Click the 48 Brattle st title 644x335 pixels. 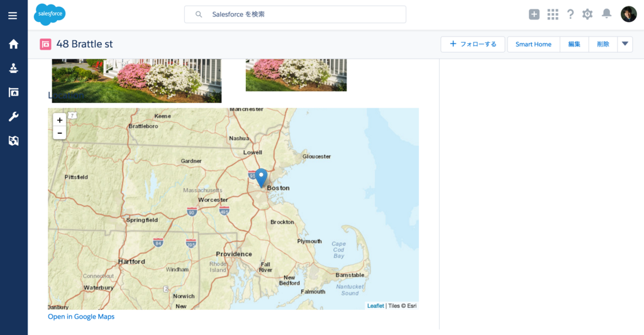pyautogui.click(x=85, y=44)
